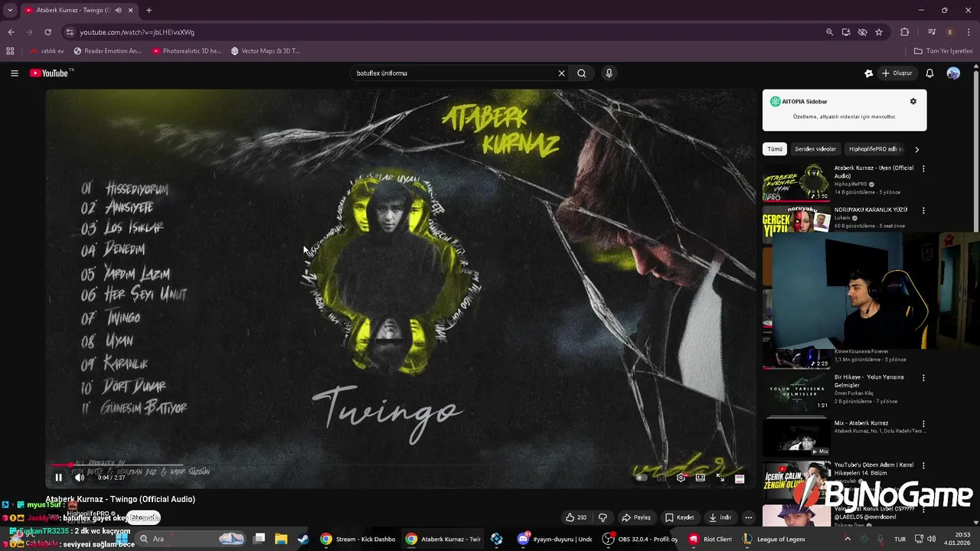Click install app icon in address bar
980x551 pixels.
846,32
